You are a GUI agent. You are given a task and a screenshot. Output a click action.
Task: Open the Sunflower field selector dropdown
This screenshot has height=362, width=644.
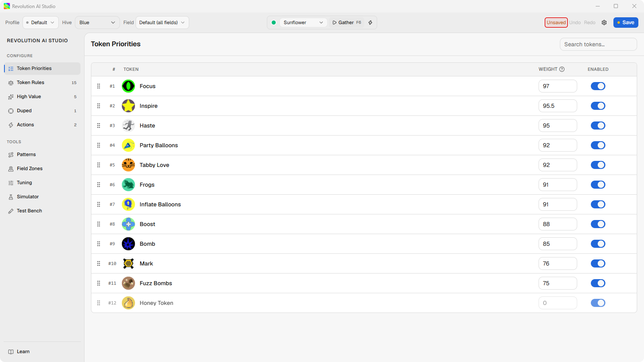click(303, 23)
